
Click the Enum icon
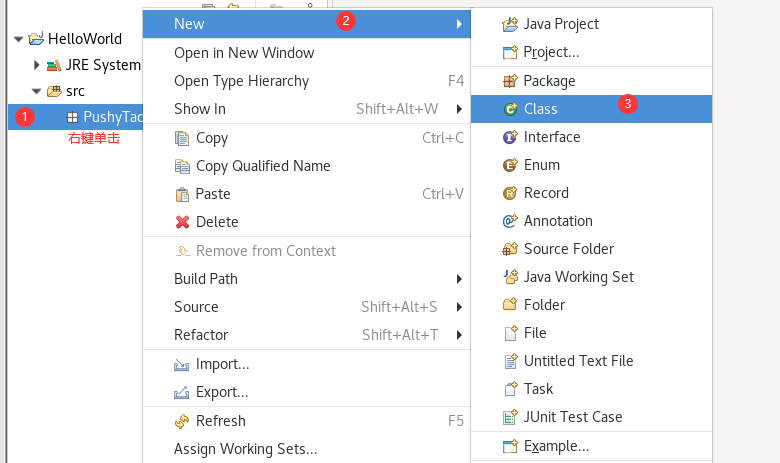point(509,165)
